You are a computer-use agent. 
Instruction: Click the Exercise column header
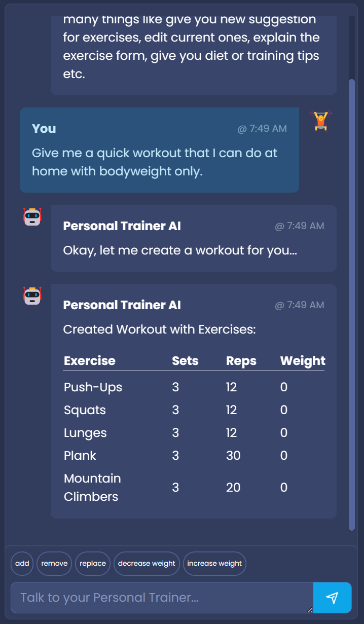coord(90,361)
